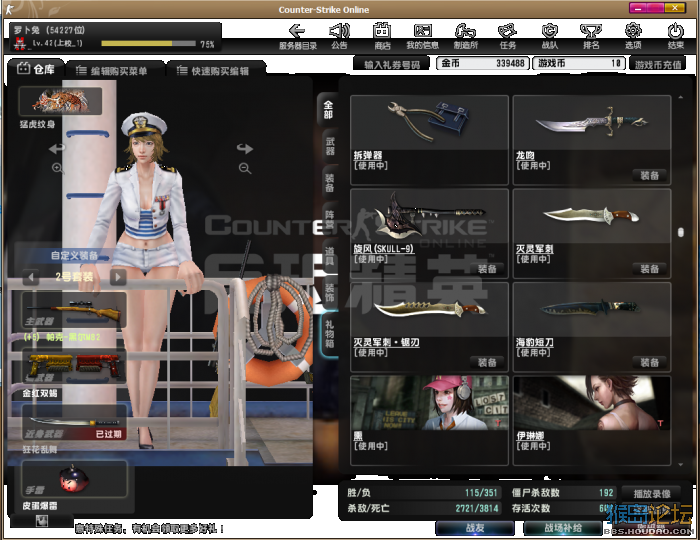700x540 pixels.
Task: Open the server list (服务器目录) icon
Action: tap(297, 36)
